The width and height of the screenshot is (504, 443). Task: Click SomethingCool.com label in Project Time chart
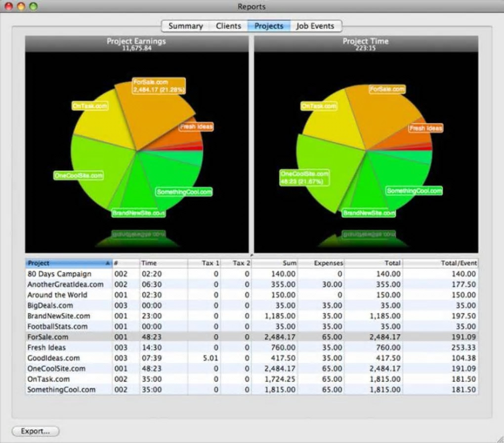(415, 191)
